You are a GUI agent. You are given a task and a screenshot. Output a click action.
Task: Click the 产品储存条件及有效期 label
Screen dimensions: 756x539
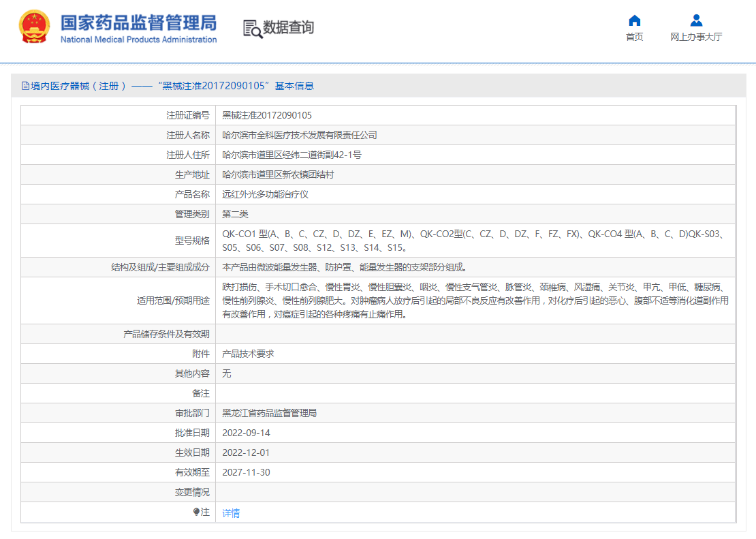coord(166,334)
